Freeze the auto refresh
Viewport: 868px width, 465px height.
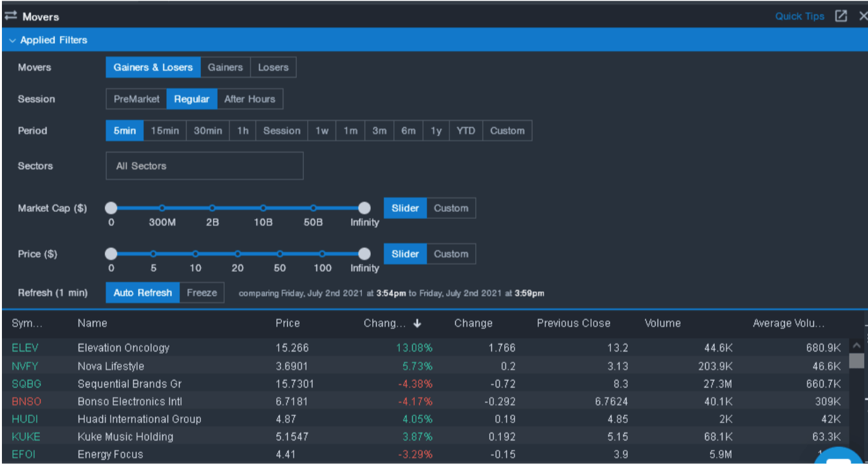pyautogui.click(x=202, y=292)
